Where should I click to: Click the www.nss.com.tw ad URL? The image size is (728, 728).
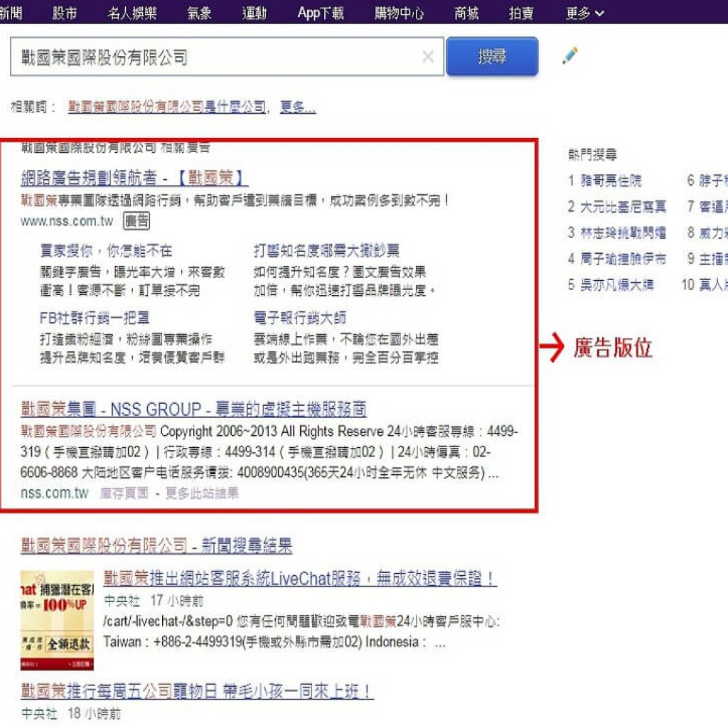[67, 221]
